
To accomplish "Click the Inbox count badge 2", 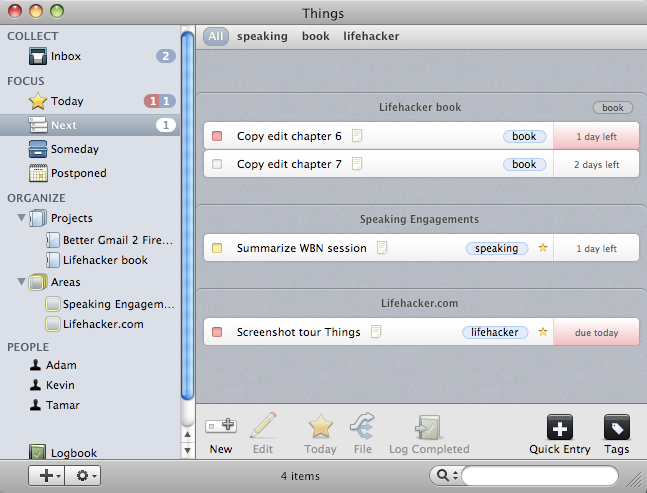I will tap(166, 56).
